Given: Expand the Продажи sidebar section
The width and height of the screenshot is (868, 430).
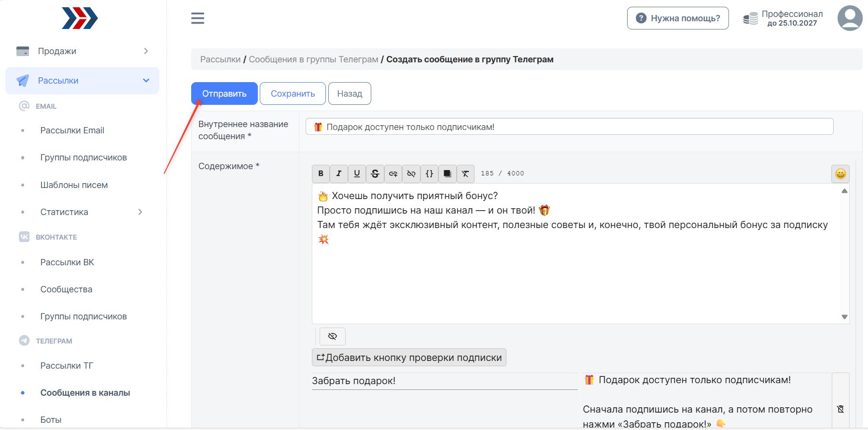Looking at the screenshot, I should (82, 51).
